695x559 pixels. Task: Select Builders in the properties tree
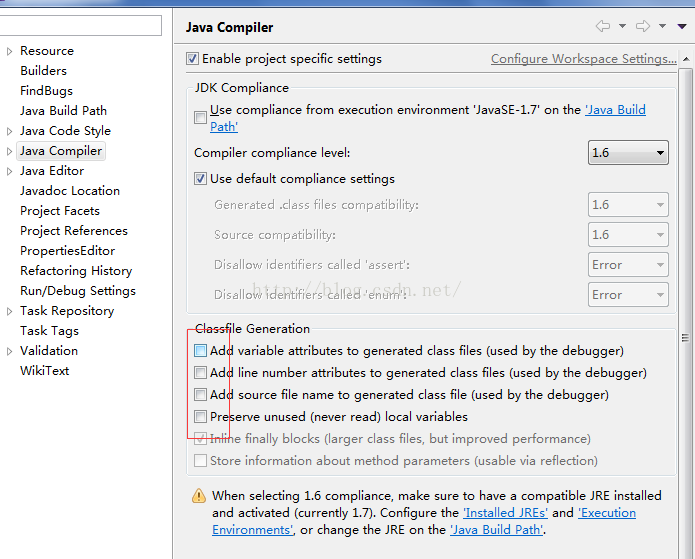coord(43,71)
